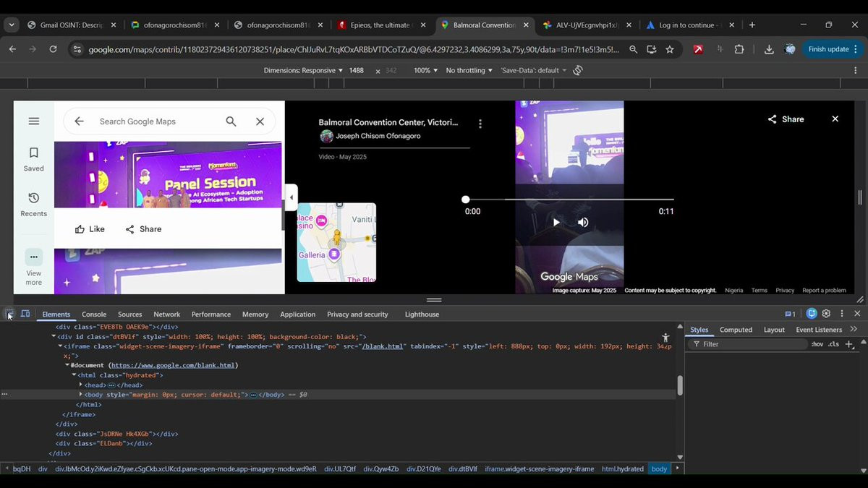This screenshot has height=488, width=868.
Task: Share the video from top right
Action: click(786, 119)
